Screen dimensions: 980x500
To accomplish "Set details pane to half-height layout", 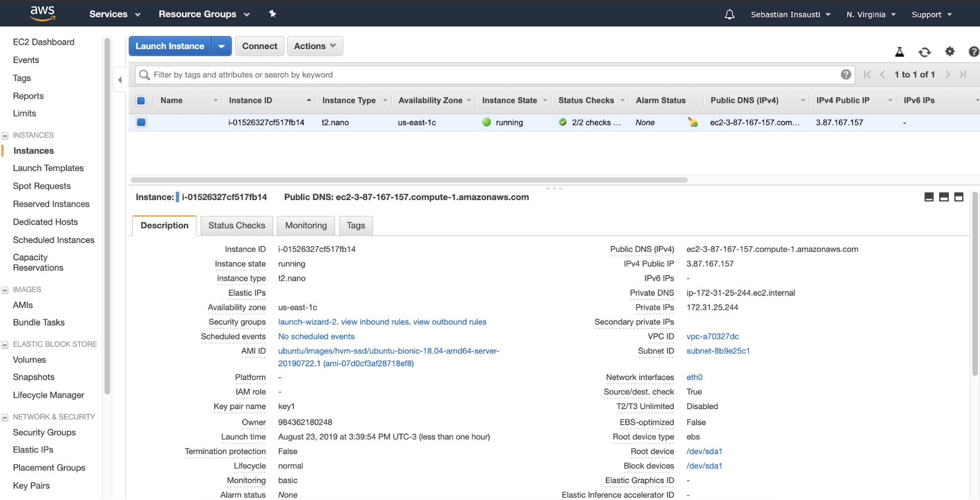I will (944, 197).
